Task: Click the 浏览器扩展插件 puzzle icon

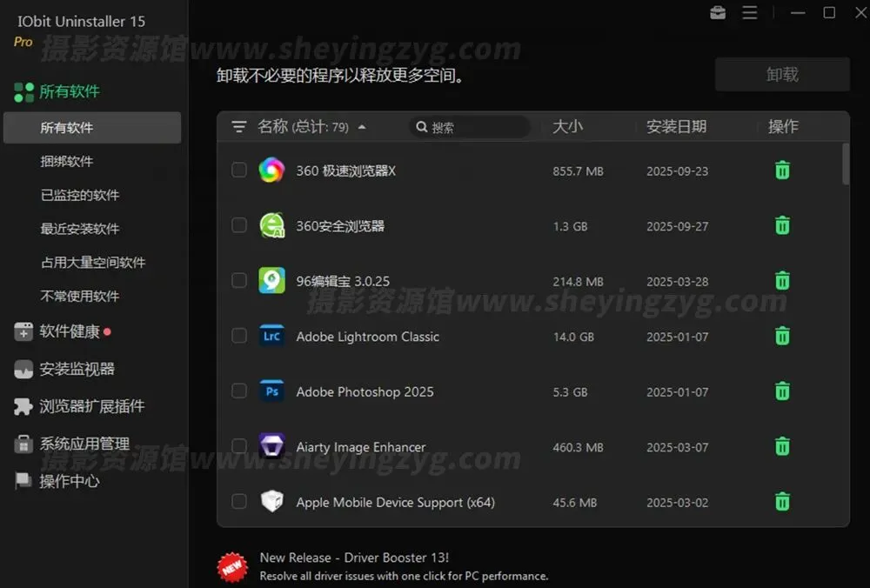Action: [23, 406]
